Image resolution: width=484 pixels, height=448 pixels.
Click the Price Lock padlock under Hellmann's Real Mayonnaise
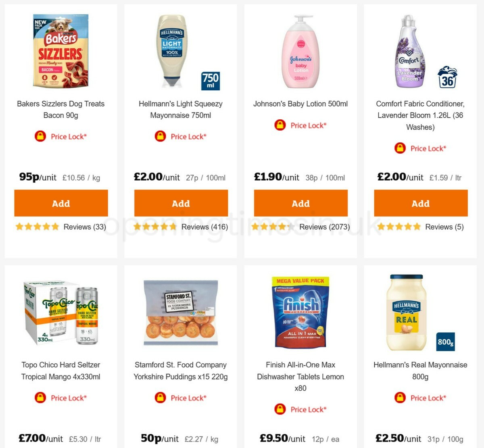(x=399, y=398)
